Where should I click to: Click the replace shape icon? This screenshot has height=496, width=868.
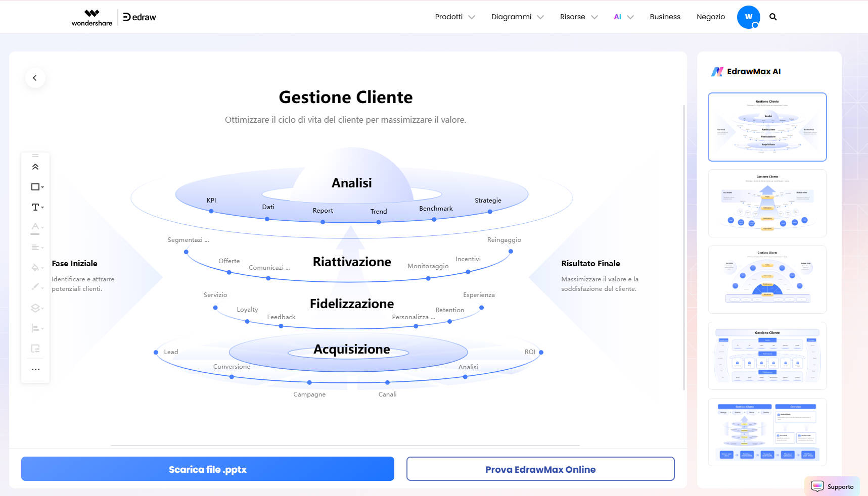[35, 349]
